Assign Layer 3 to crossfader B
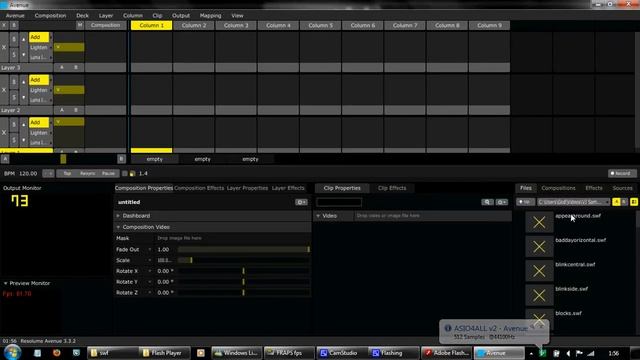 [76, 67]
